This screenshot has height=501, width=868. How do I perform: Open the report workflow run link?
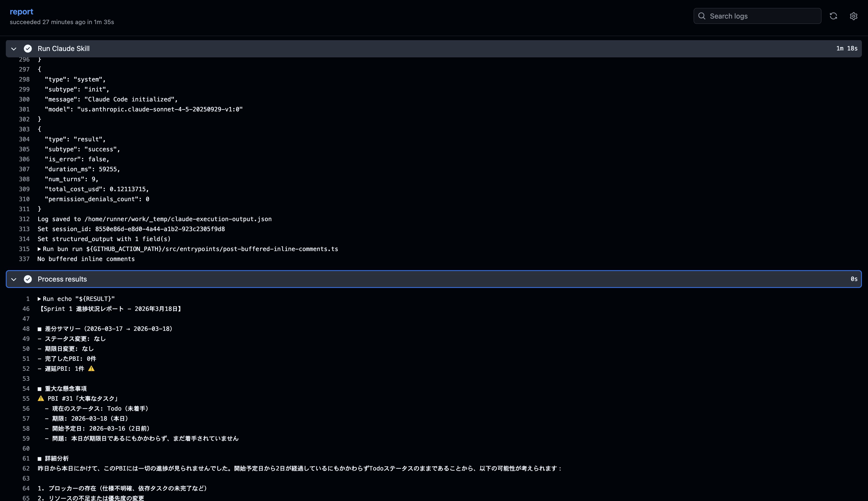(x=22, y=11)
